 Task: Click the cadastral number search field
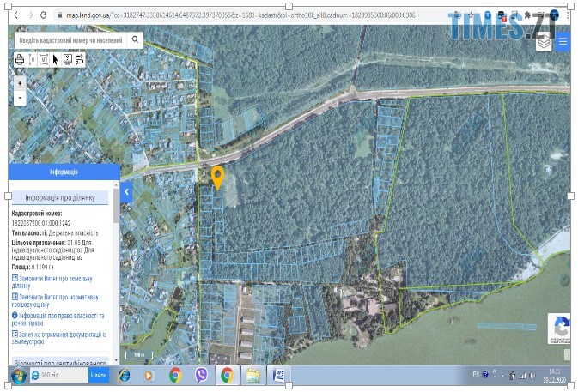tap(70, 40)
